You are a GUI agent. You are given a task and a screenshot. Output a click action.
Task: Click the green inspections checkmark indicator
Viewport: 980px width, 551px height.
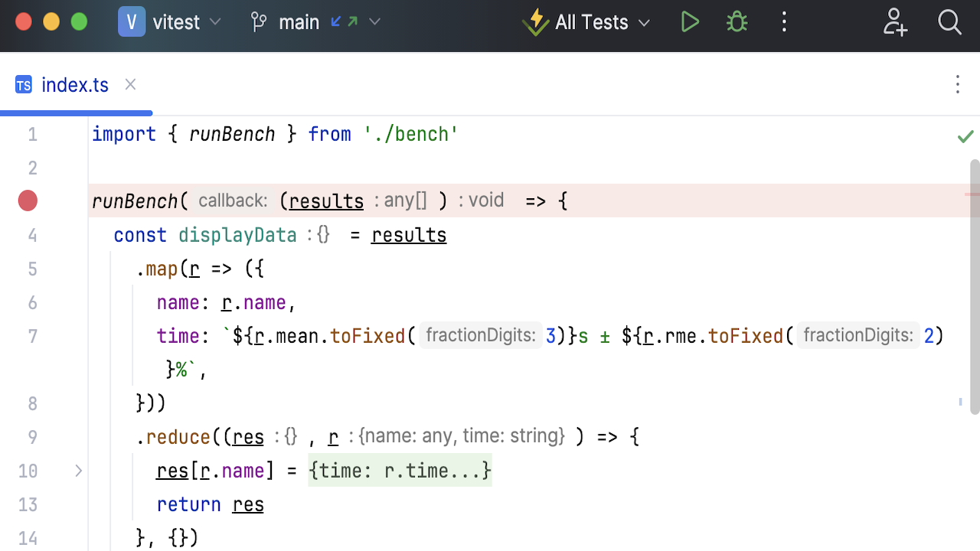pos(965,135)
